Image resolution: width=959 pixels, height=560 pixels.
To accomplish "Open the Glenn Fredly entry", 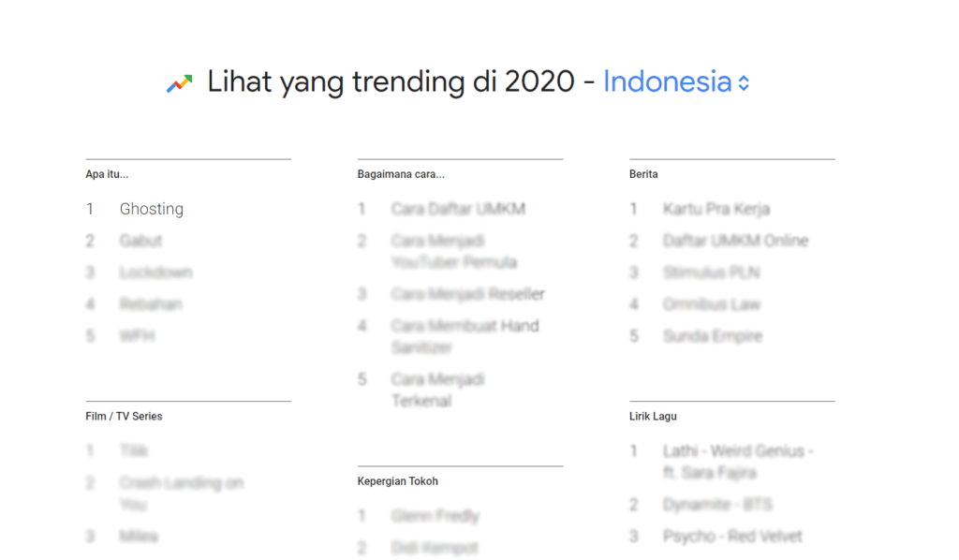I will 435,516.
